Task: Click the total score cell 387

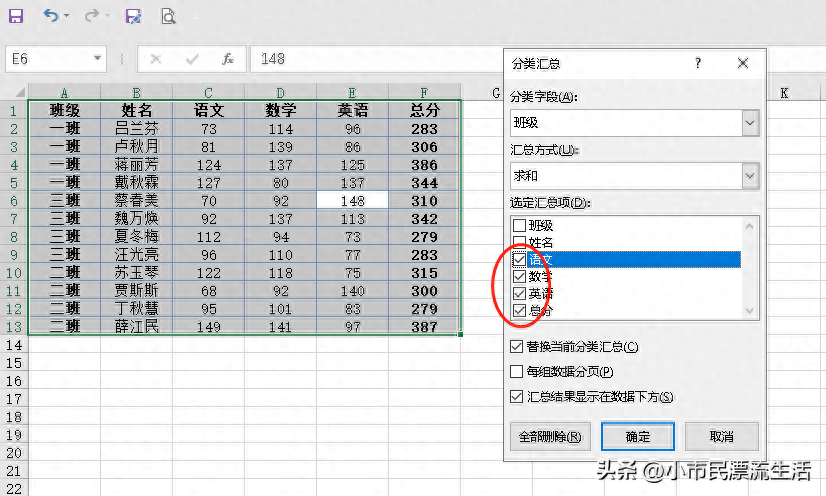Action: click(425, 326)
